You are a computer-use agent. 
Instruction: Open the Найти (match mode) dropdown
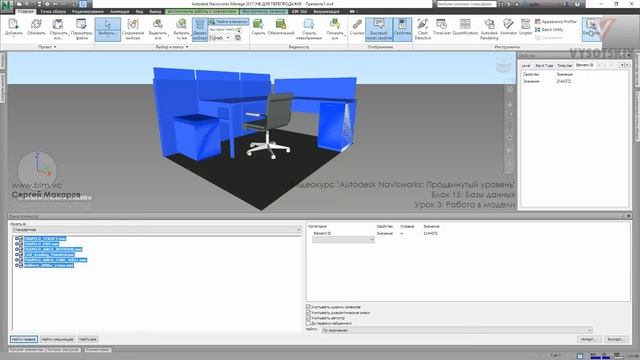tap(457, 330)
